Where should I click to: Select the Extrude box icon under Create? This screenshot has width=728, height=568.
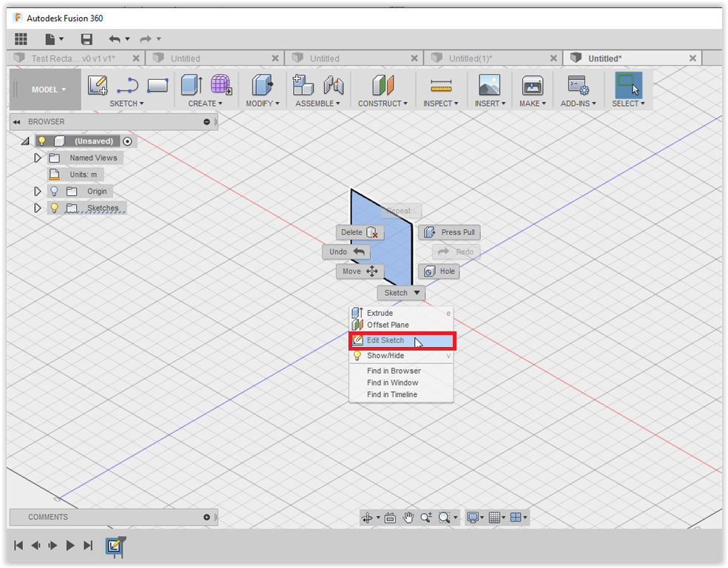coord(192,85)
